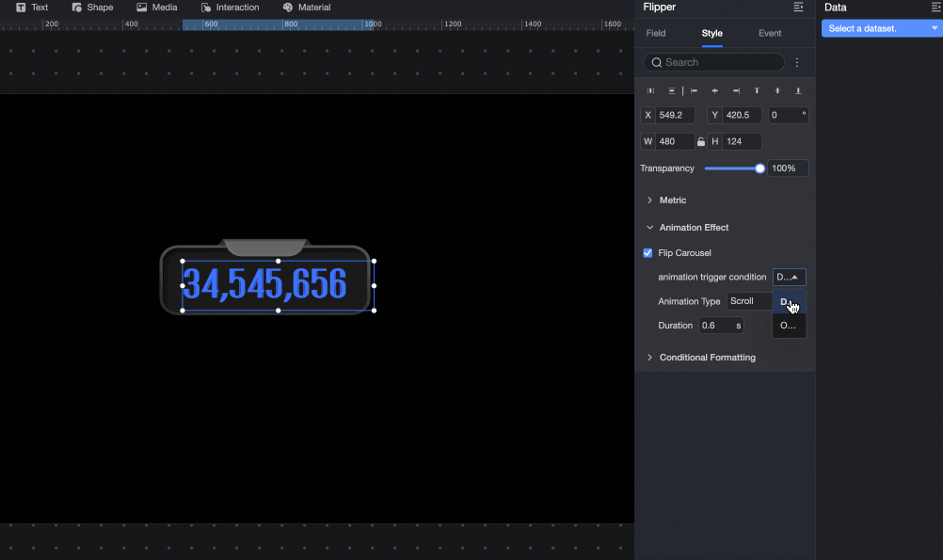This screenshot has height=560, width=943.
Task: Expand the Conditional Formatting section
Action: click(x=706, y=358)
